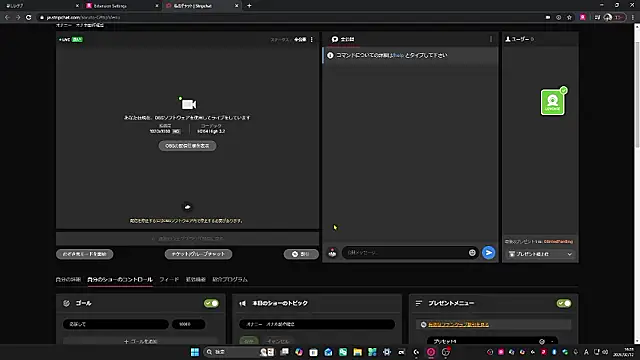Open the 紹介プログラム tab
This screenshot has width=640, height=360.
pyautogui.click(x=230, y=280)
